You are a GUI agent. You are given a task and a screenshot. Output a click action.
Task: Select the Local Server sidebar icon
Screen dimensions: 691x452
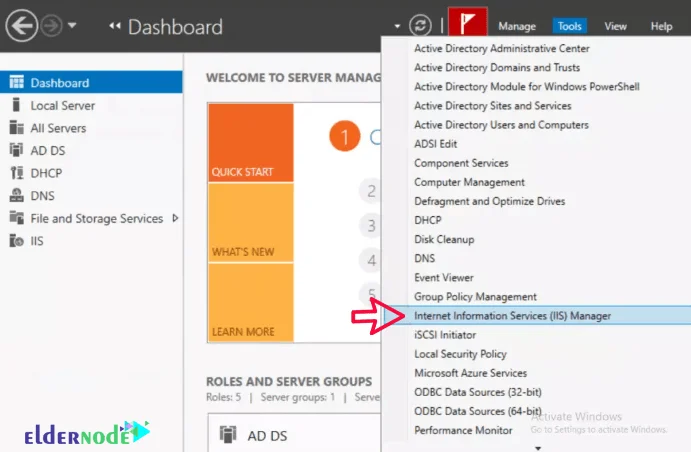(x=15, y=106)
